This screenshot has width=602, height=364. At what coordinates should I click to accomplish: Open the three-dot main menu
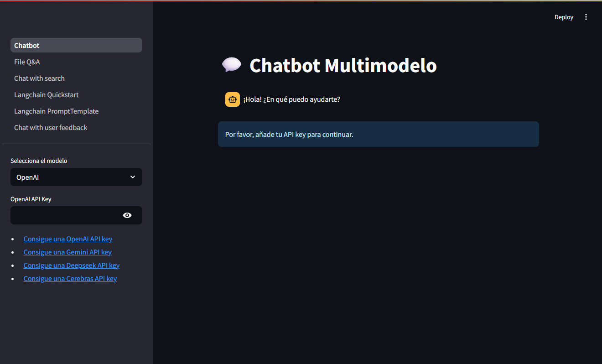tap(586, 17)
